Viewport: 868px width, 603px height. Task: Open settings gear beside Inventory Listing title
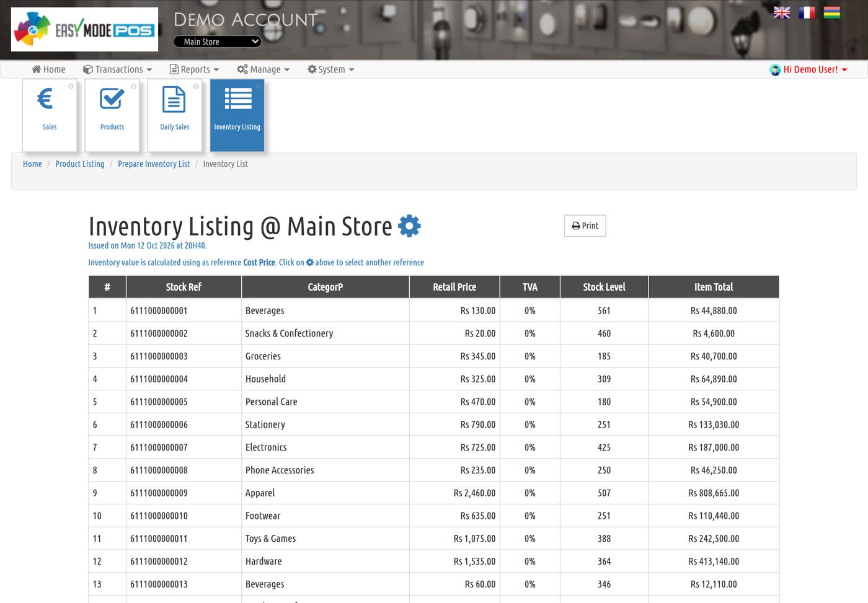tap(409, 226)
